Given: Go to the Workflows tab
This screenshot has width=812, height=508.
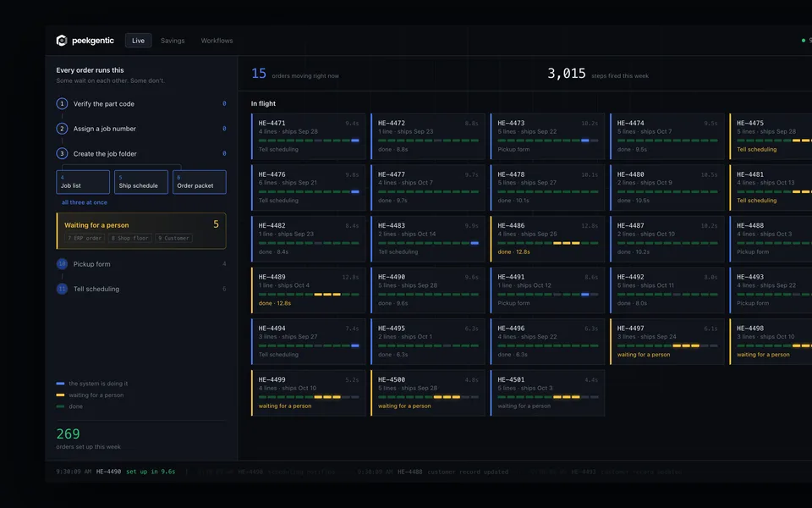Looking at the screenshot, I should (217, 41).
